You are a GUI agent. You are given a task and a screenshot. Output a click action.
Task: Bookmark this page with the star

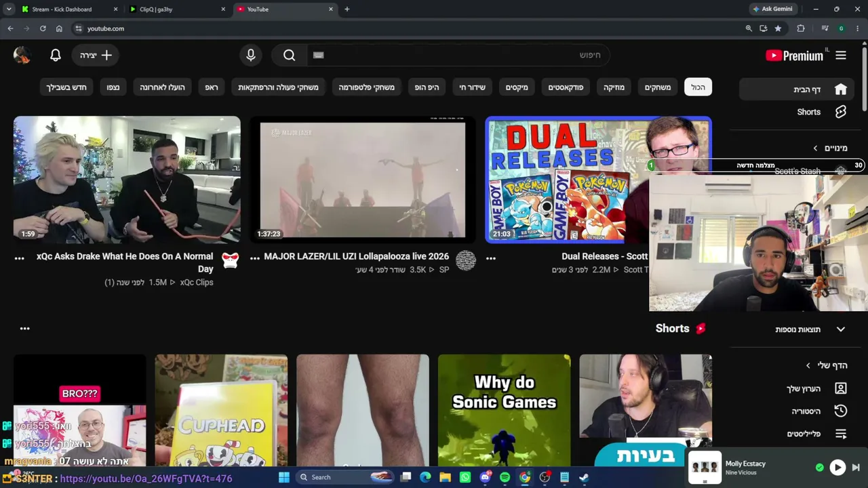coord(778,28)
